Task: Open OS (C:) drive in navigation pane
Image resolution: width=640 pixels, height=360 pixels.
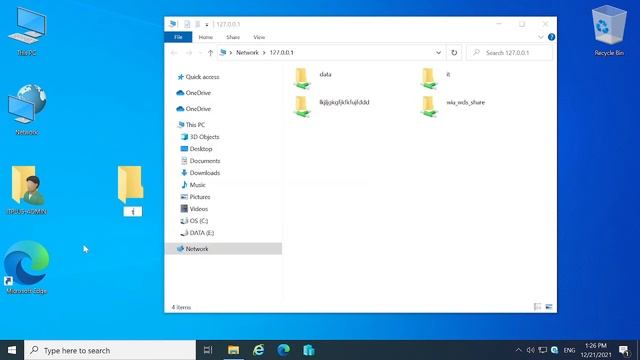Action: (194, 221)
